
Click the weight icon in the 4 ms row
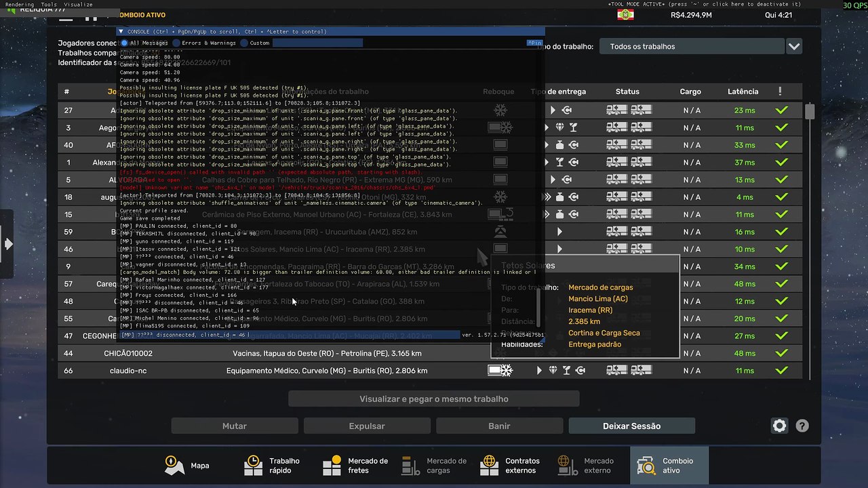(x=559, y=197)
